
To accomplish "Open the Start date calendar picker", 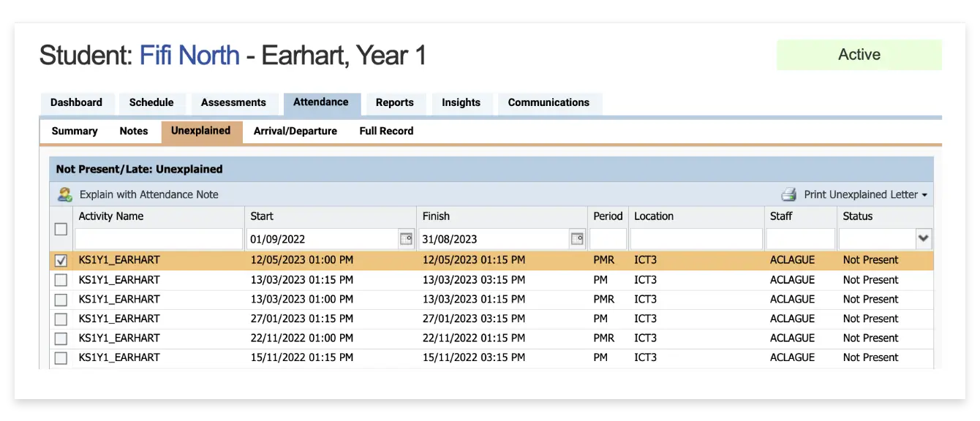I will pos(405,238).
